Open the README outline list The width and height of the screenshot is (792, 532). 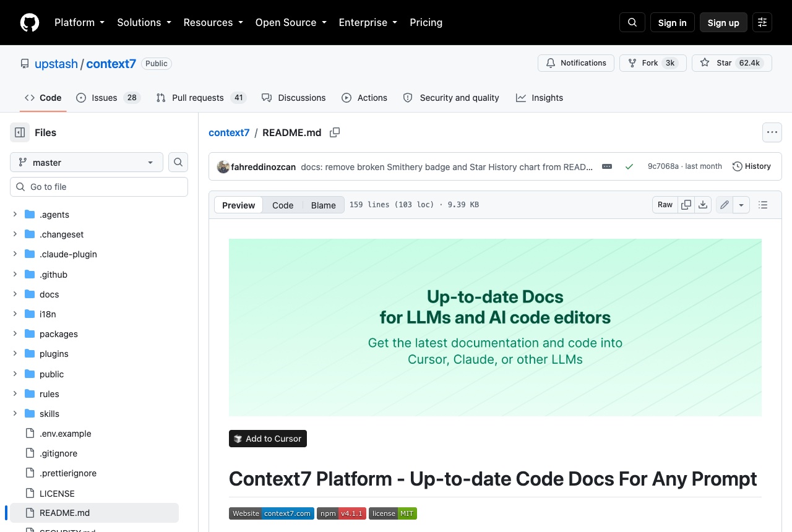(x=763, y=205)
